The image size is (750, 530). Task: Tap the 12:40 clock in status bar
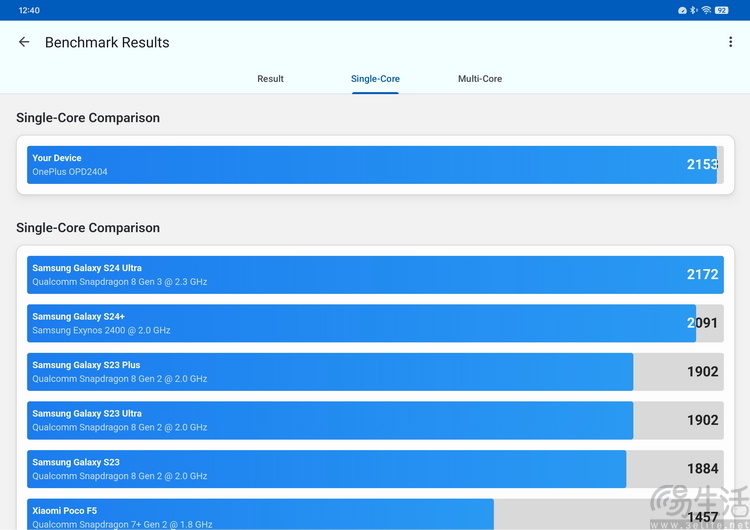click(x=29, y=10)
